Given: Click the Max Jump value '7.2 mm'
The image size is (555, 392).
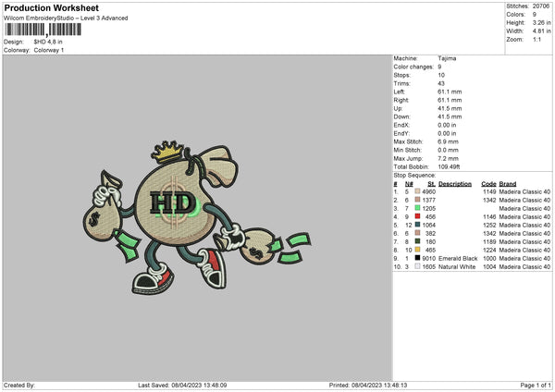Looking at the screenshot, I should pyautogui.click(x=448, y=158).
